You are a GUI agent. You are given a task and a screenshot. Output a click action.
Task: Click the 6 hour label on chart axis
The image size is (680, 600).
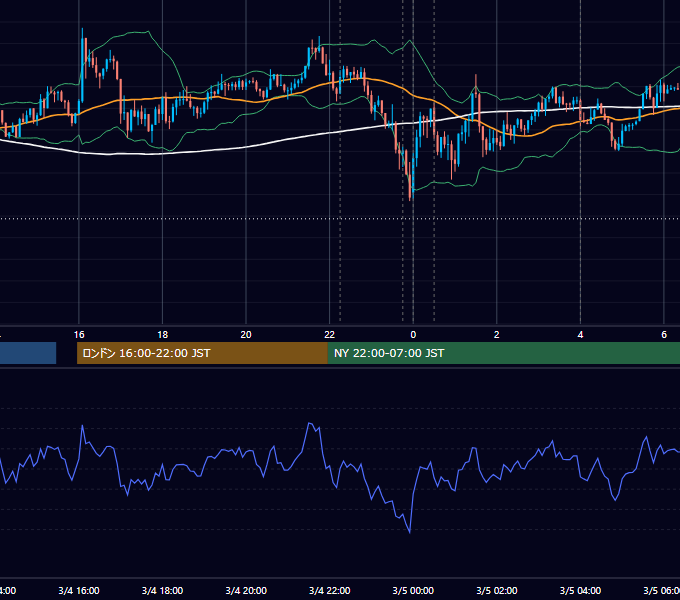click(664, 335)
